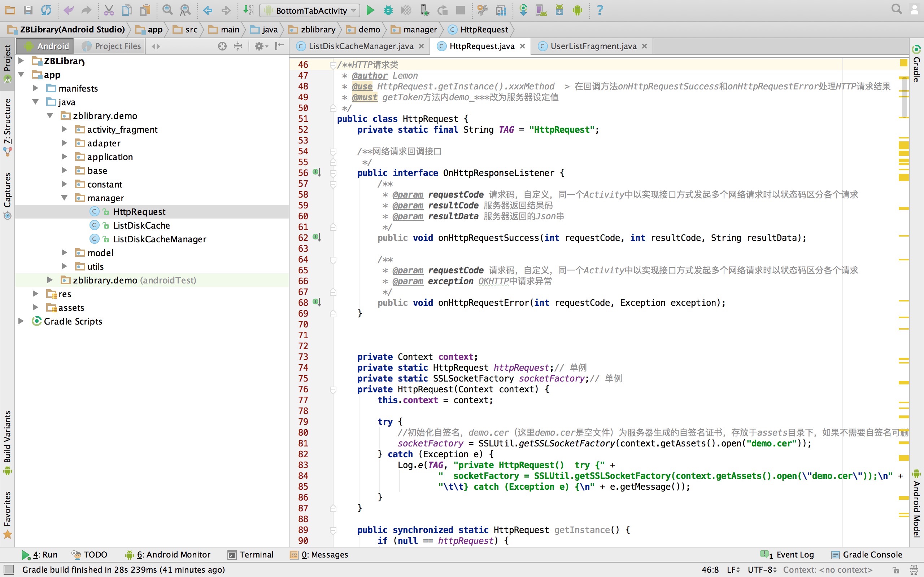Open the BottomTabActivity run configuration dropdown
924x577 pixels.
(310, 10)
